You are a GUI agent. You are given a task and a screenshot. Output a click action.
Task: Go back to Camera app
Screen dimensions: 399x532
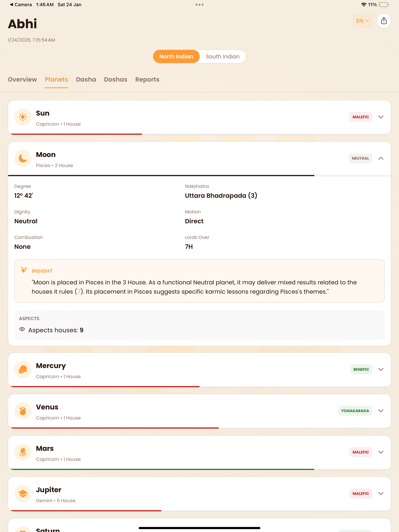(21, 5)
